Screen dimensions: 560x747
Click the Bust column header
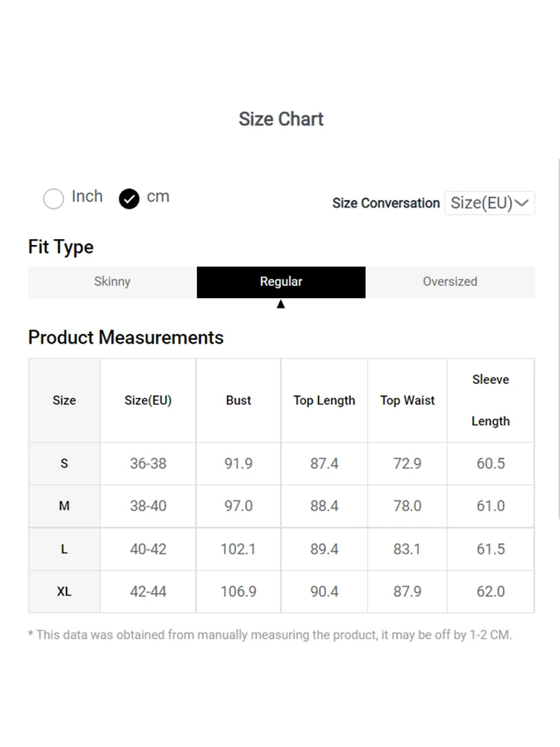coord(238,400)
